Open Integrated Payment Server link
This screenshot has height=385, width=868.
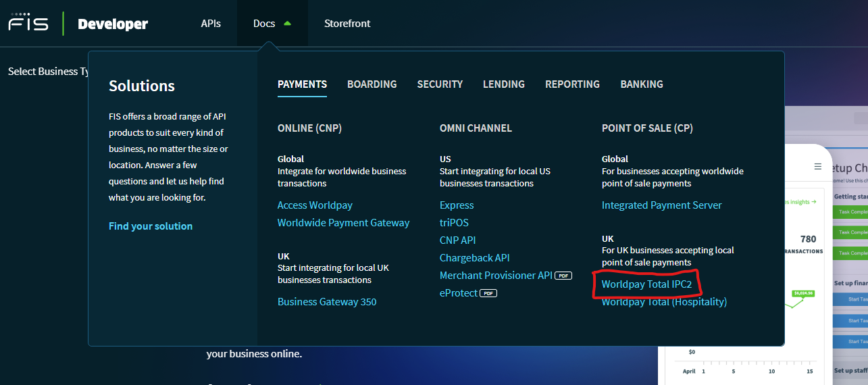[x=661, y=205]
